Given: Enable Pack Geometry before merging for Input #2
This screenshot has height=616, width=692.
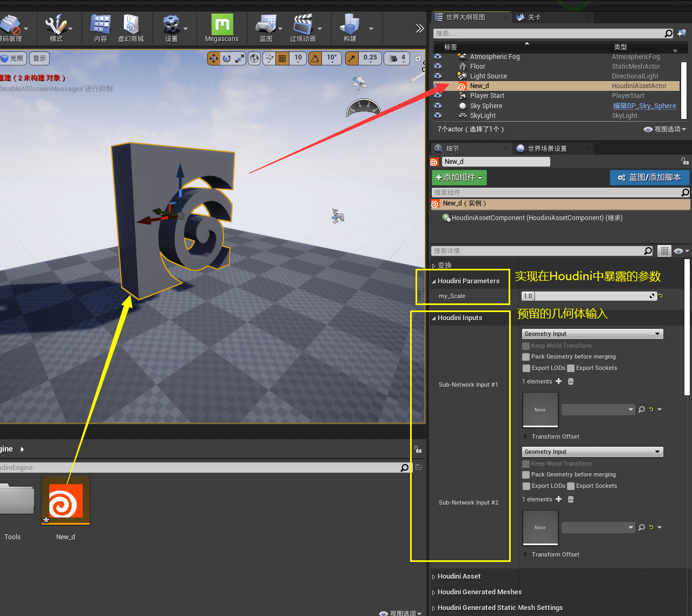Looking at the screenshot, I should (x=526, y=475).
